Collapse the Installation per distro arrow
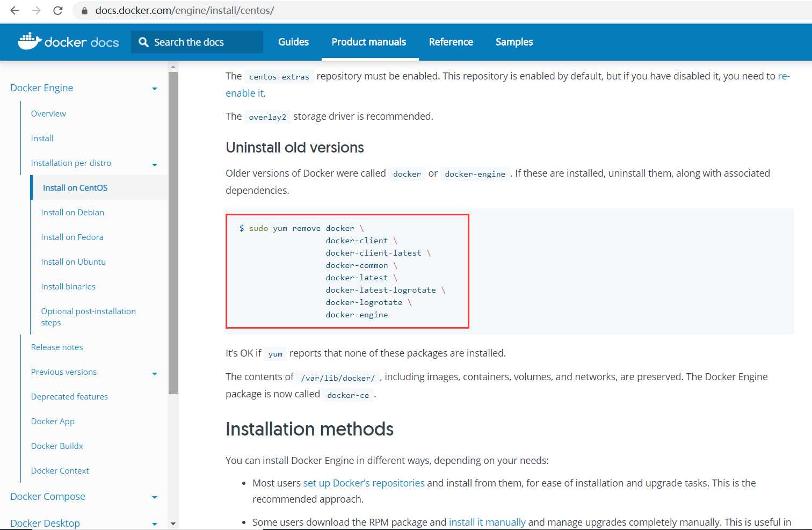 click(x=155, y=165)
